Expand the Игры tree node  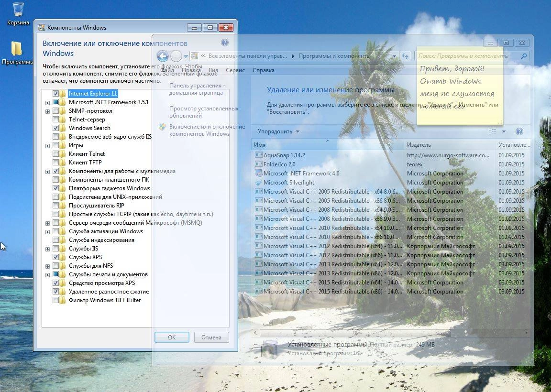(x=47, y=146)
